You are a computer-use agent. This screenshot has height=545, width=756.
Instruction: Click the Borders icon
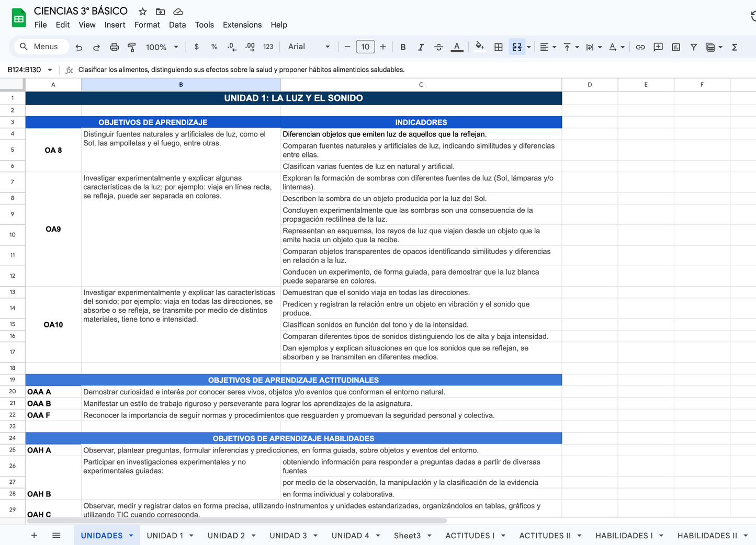[499, 47]
